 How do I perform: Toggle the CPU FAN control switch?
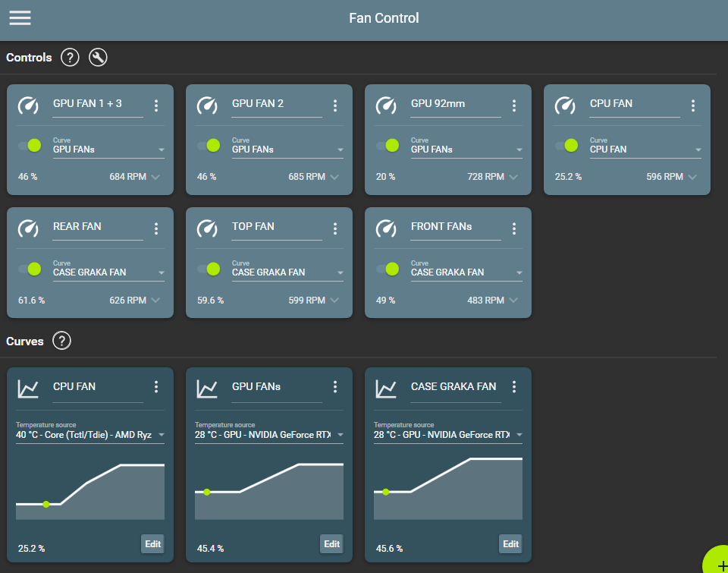567,146
